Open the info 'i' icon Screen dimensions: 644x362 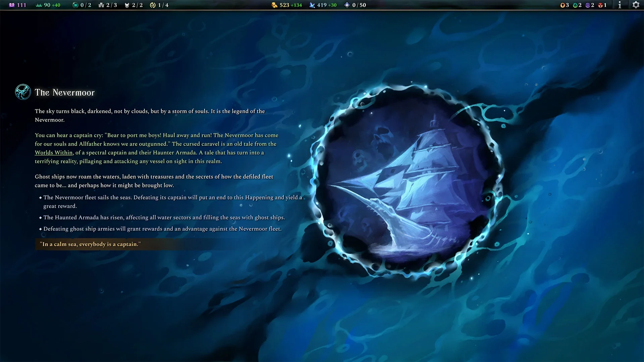tap(620, 5)
